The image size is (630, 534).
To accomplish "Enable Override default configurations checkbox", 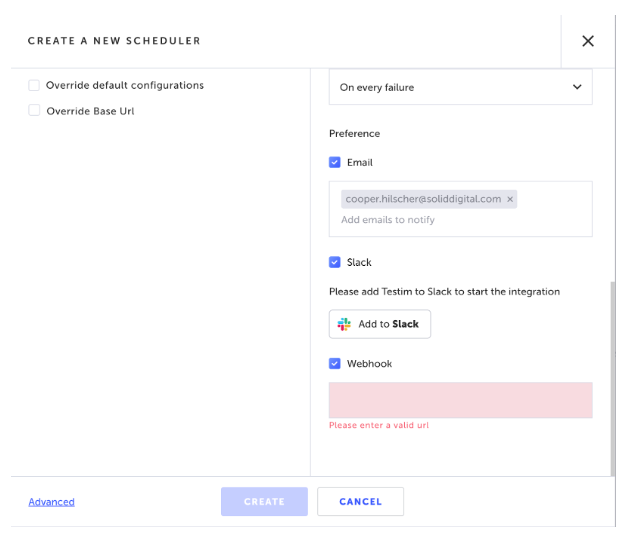I will point(34,85).
